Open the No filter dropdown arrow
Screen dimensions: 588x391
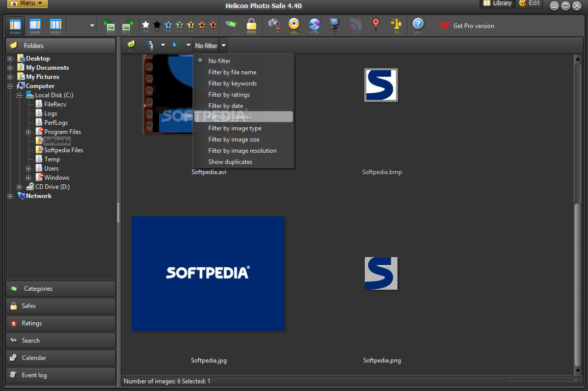tap(224, 46)
